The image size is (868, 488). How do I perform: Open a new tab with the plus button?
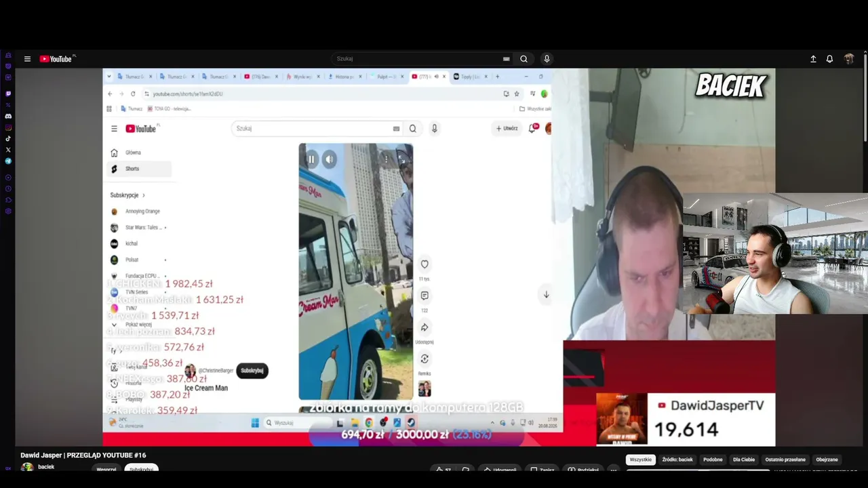(497, 77)
